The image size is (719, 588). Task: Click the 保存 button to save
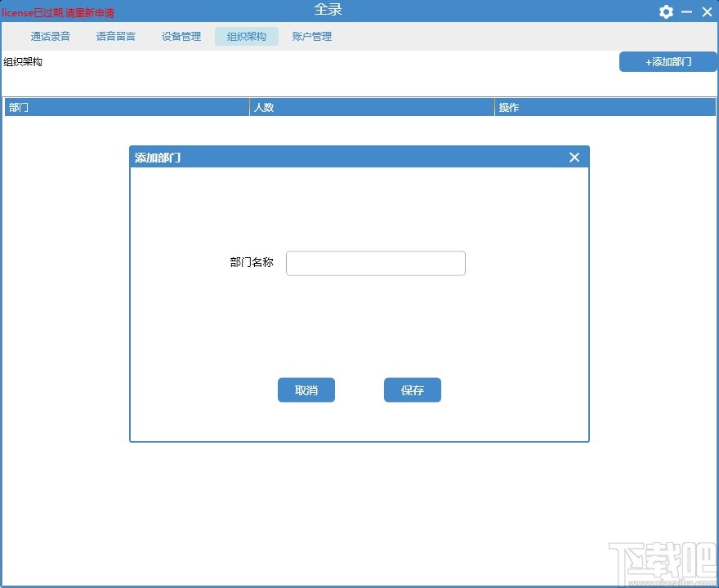[x=412, y=390]
